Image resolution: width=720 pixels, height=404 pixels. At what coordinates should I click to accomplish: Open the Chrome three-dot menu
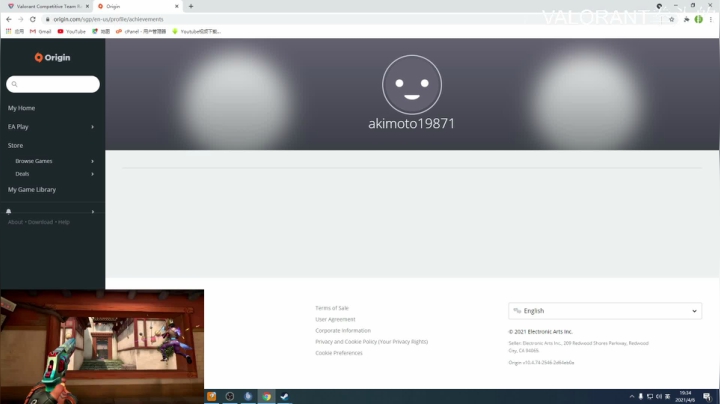(711, 19)
